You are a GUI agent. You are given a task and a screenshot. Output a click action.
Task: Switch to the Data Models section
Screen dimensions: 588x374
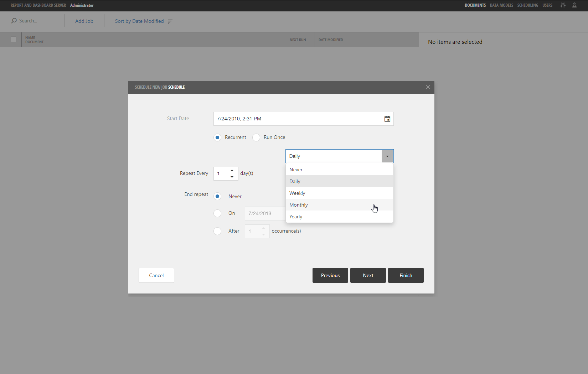pos(501,5)
